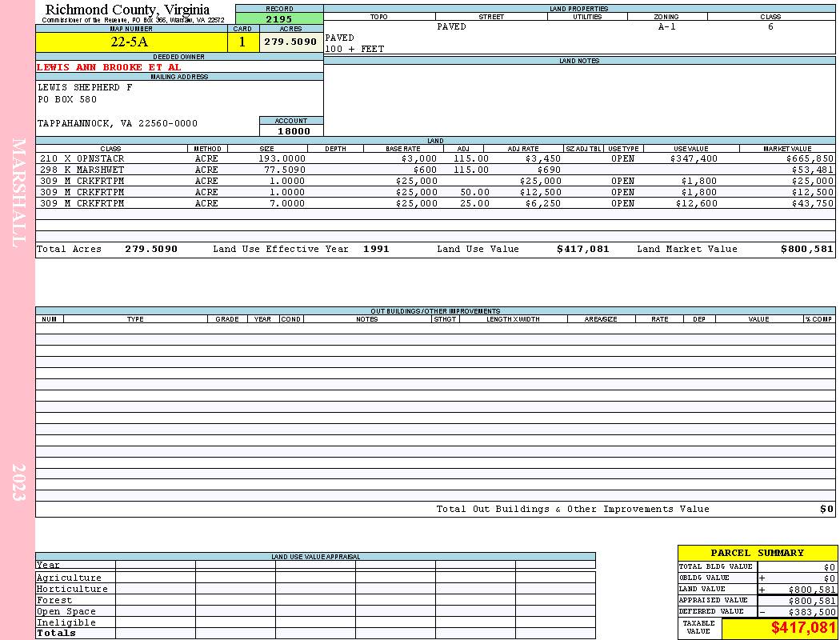Click OUT BUILDINGS/OTHER IMPROVEMENTS header
840x640 pixels.
point(435,311)
